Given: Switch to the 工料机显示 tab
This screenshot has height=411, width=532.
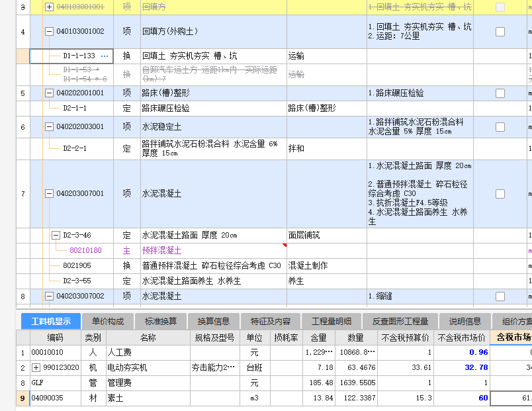Looking at the screenshot, I should 51,321.
